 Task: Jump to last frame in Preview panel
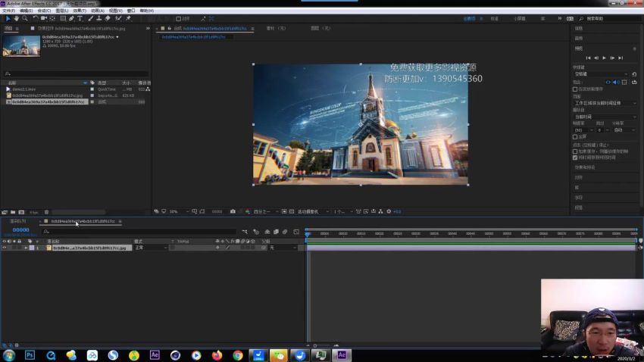tap(621, 58)
